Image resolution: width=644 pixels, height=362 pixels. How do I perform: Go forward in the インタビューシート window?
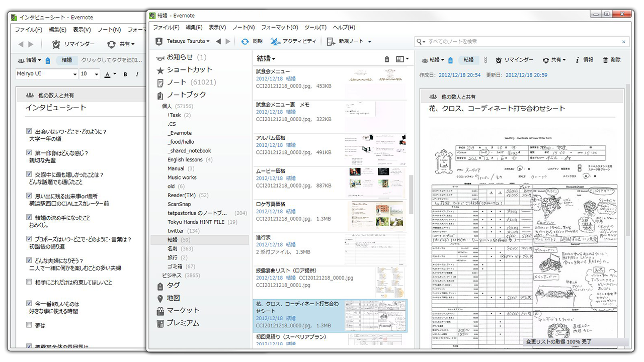pyautogui.click(x=31, y=44)
